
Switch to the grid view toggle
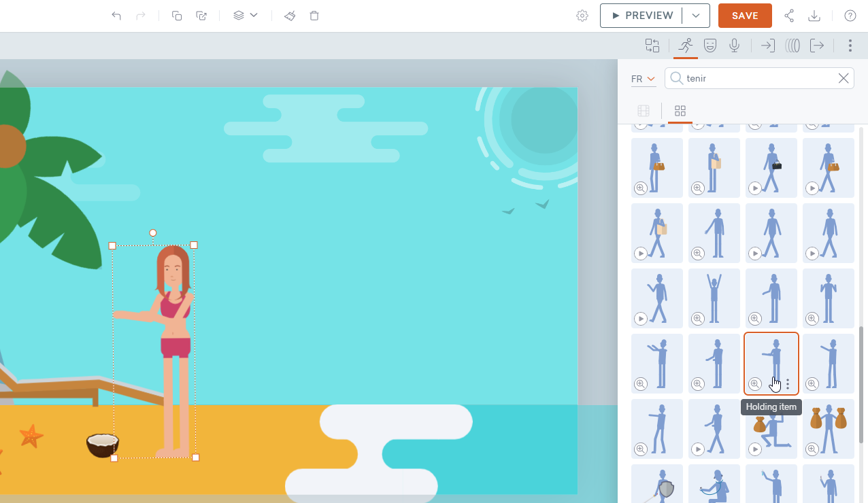680,111
